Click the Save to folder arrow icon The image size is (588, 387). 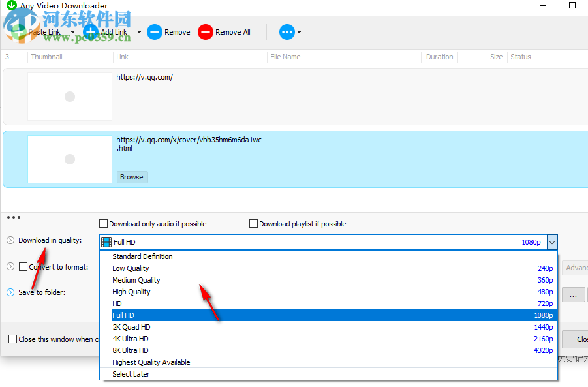pyautogui.click(x=10, y=292)
